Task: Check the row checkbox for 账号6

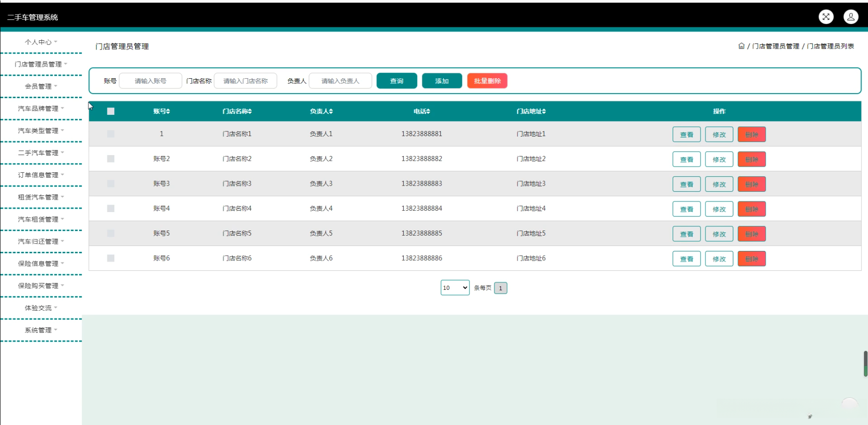Action: (x=111, y=258)
